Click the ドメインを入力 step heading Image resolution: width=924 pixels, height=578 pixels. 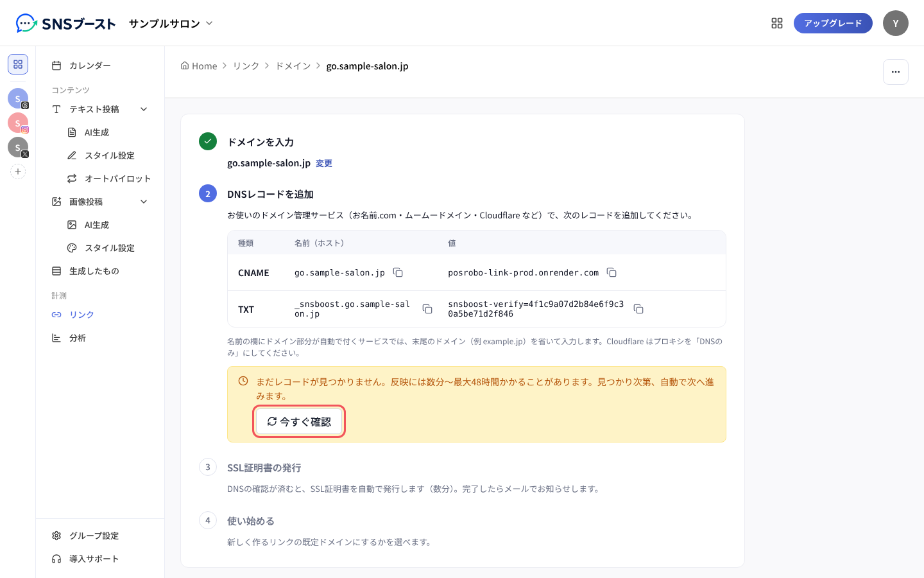click(x=261, y=142)
